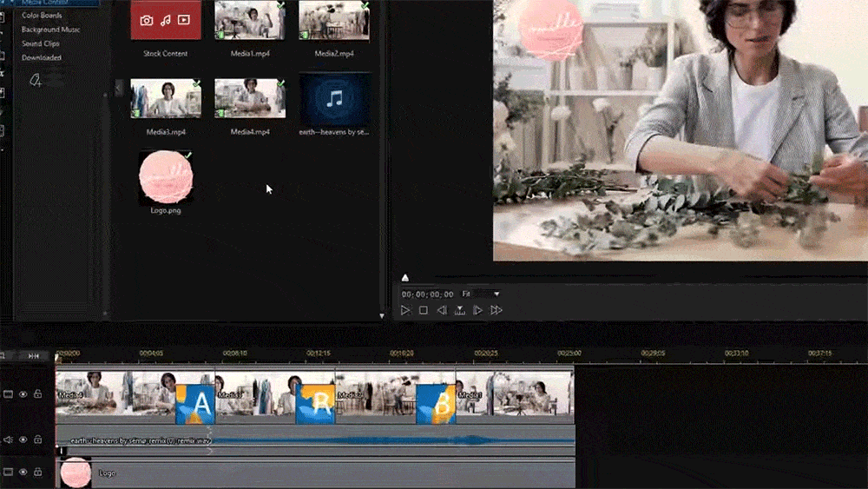Select the Media1.mp4 thumbnail in the library
Image resolution: width=868 pixels, height=489 pixels.
[x=250, y=21]
